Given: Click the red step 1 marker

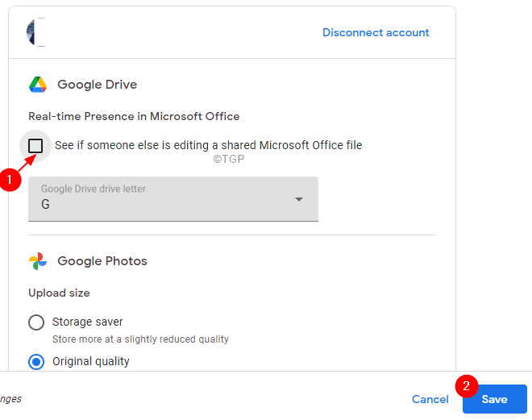Looking at the screenshot, I should (9, 179).
